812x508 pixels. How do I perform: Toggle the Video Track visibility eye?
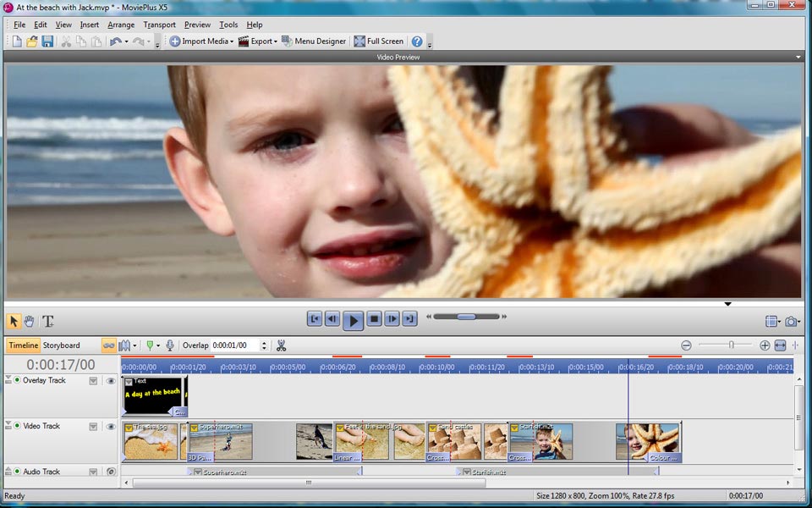coord(111,427)
